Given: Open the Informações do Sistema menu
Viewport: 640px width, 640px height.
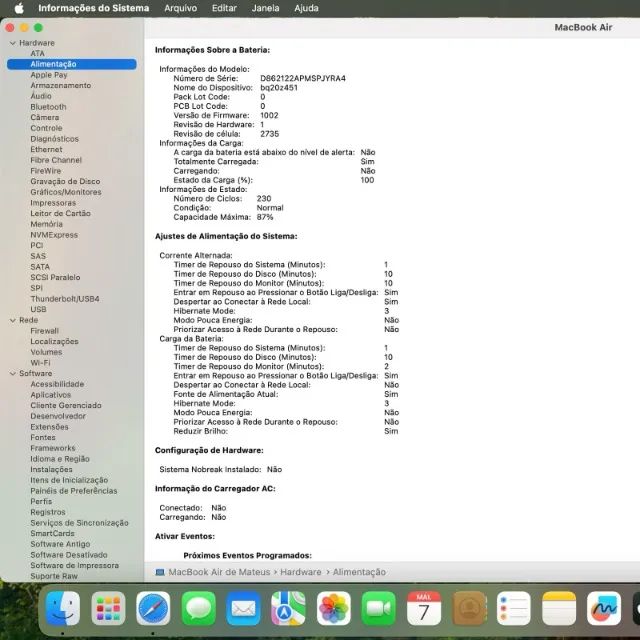Looking at the screenshot, I should pyautogui.click(x=93, y=8).
